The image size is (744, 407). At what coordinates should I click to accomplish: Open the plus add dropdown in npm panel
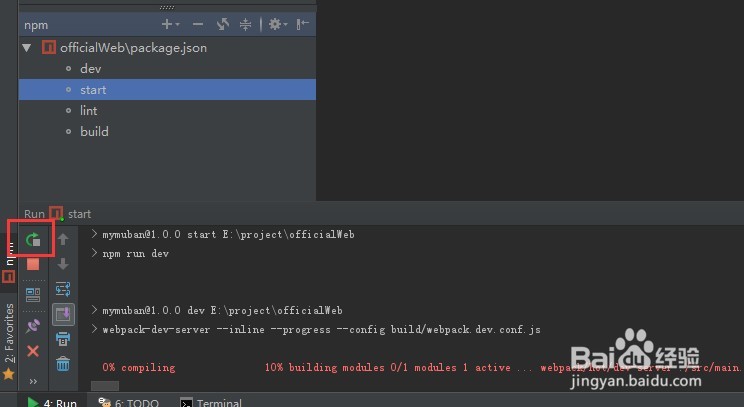[170, 24]
